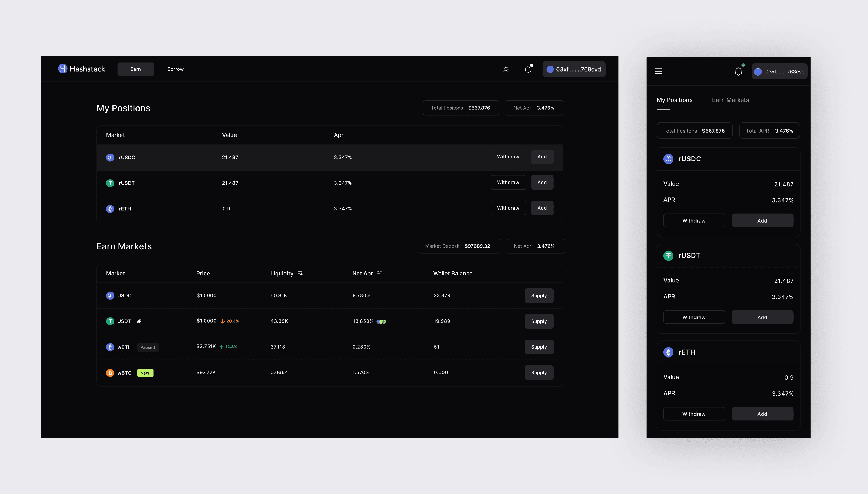The width and height of the screenshot is (868, 494).
Task: Open the desktop wallet address 03xf...768cvd menu
Action: 574,69
